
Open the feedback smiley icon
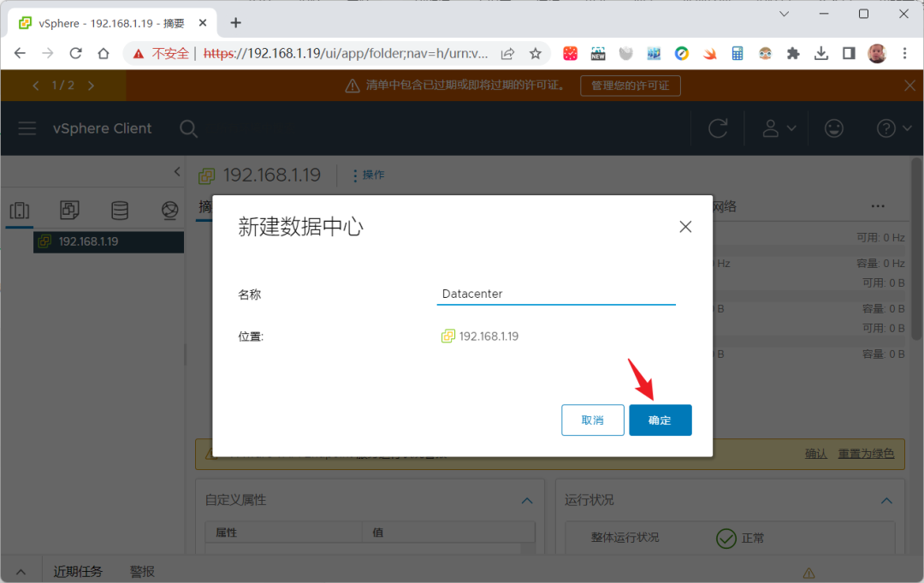(x=834, y=128)
